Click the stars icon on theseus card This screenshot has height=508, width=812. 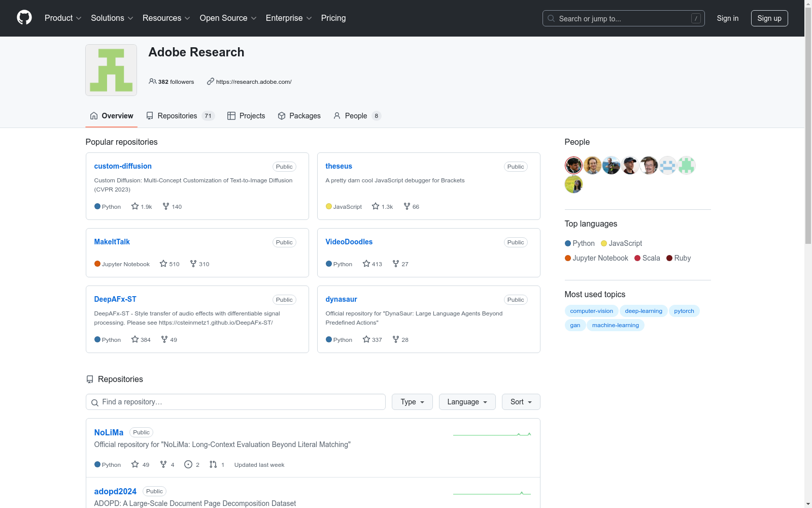[376, 206]
